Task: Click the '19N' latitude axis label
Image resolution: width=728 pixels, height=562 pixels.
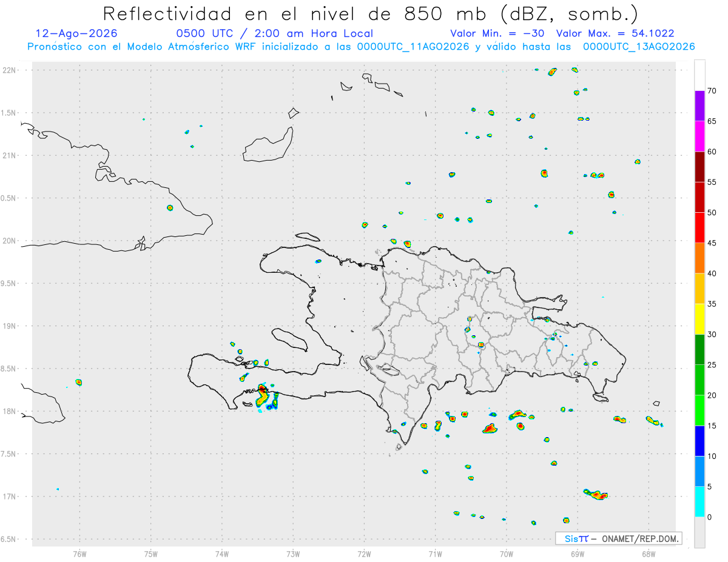Action: pos(10,326)
